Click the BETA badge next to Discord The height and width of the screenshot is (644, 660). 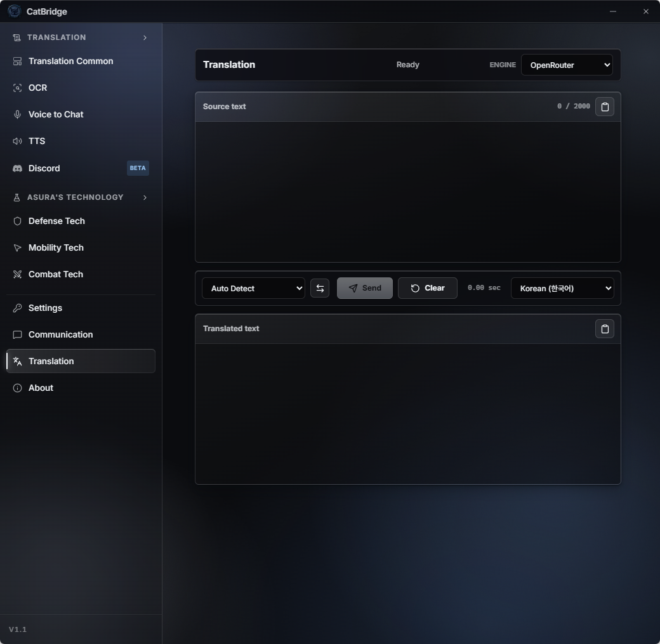click(138, 168)
